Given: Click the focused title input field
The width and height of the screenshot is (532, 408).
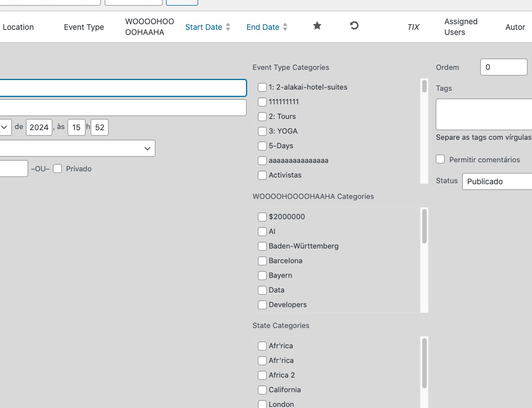Looking at the screenshot, I should coord(123,88).
